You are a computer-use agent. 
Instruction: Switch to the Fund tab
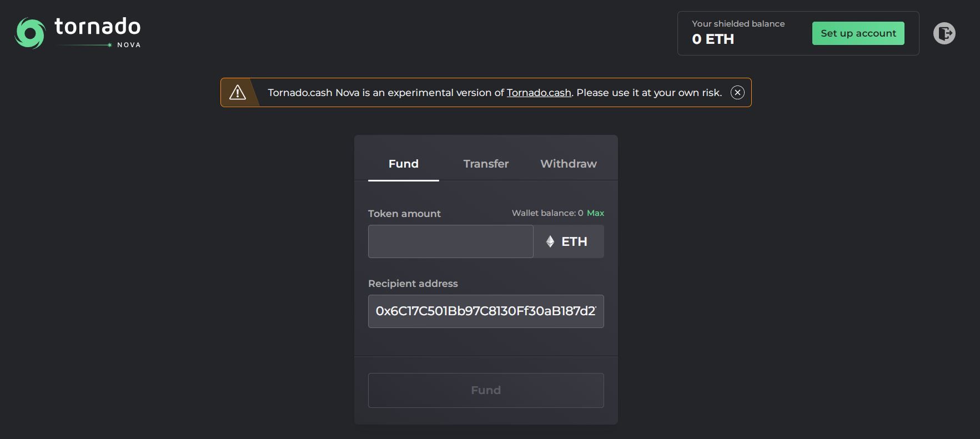tap(404, 164)
